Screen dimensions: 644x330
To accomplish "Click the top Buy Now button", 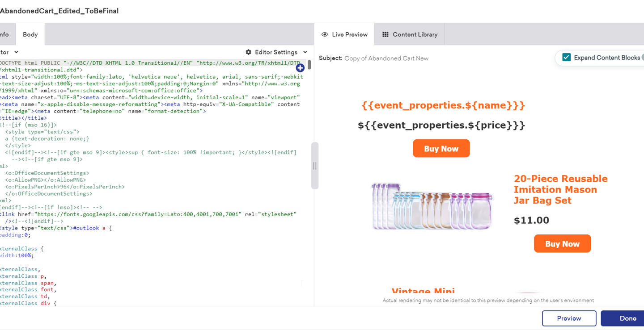I will point(441,149).
